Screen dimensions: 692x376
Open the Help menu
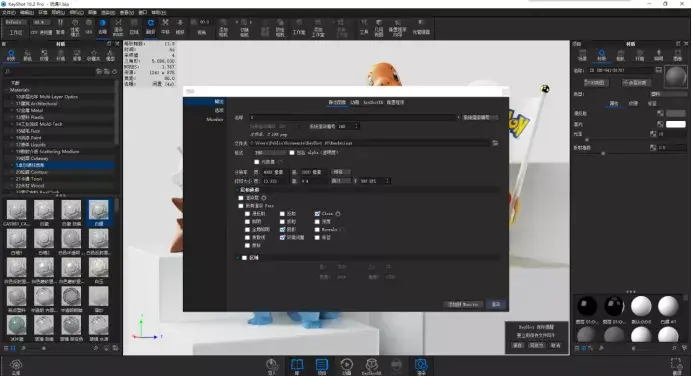point(158,12)
